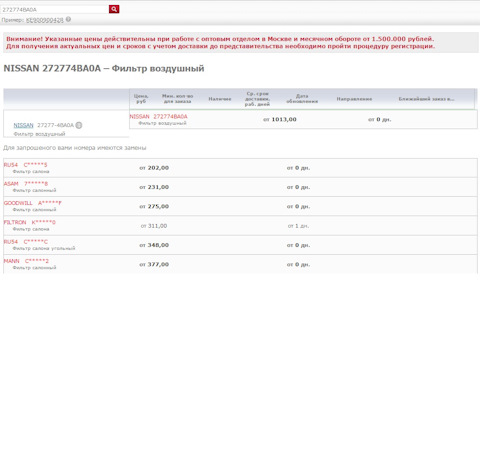Click the price 377,00 value
The height and width of the screenshot is (451, 480).
(x=154, y=264)
